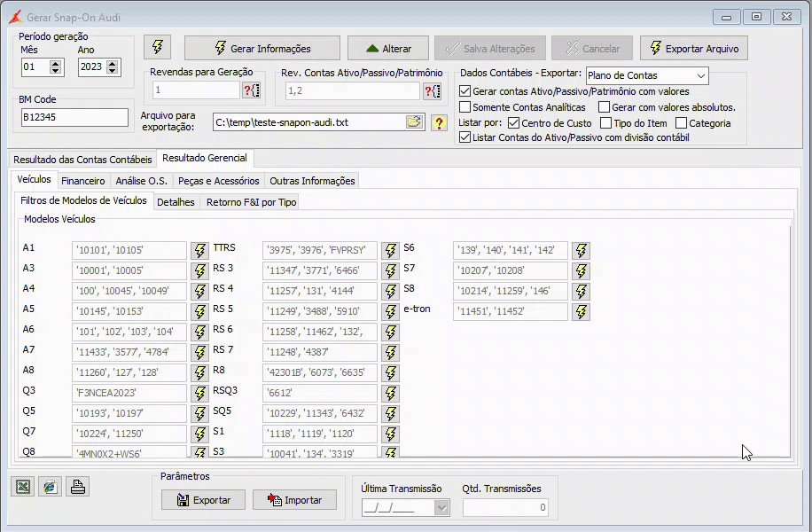Viewport: 812px width, 532px height.
Task: Open the Outras Informações tab
Action: tap(312, 181)
